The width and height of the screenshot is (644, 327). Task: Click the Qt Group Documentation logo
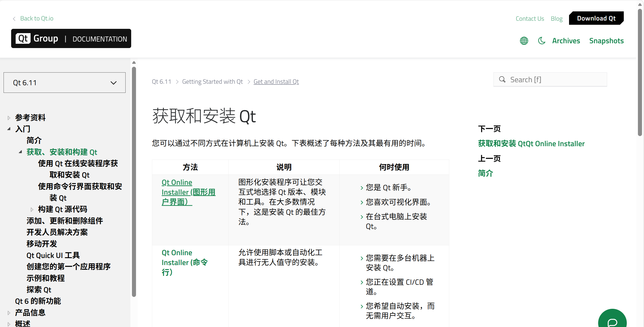pos(71,38)
